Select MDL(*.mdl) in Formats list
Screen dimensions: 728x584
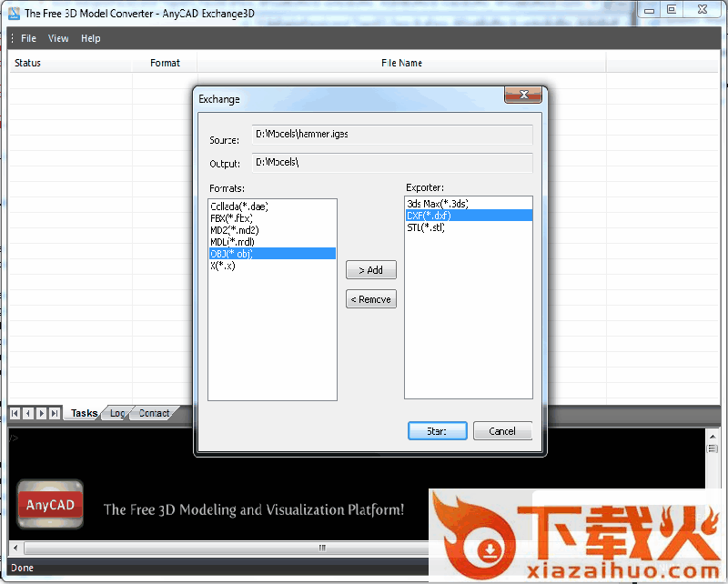[x=272, y=242]
